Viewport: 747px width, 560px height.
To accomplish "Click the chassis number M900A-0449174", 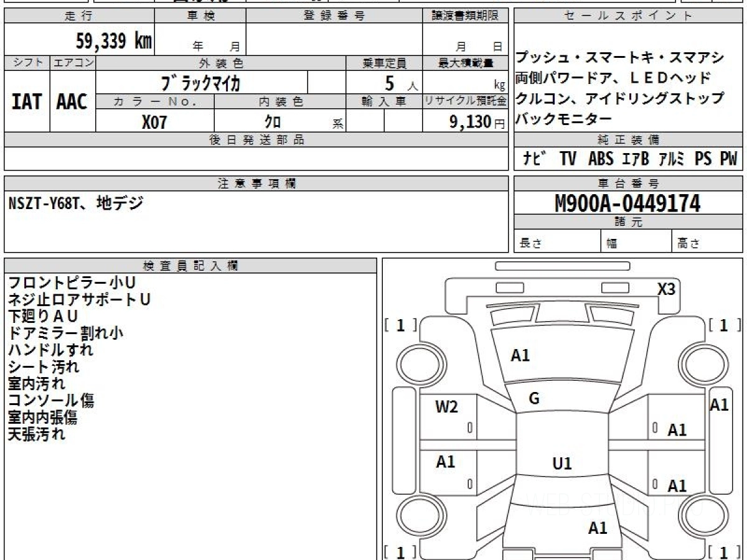I will pos(627,203).
